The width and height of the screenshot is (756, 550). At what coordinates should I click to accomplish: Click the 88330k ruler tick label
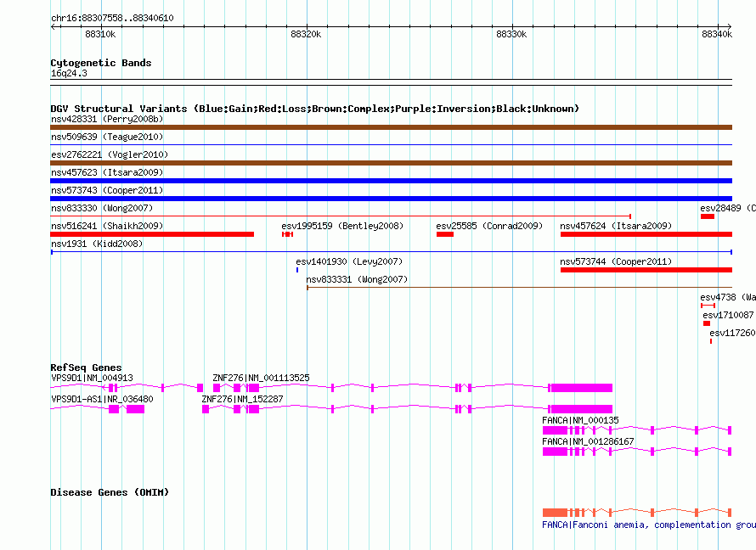point(511,34)
